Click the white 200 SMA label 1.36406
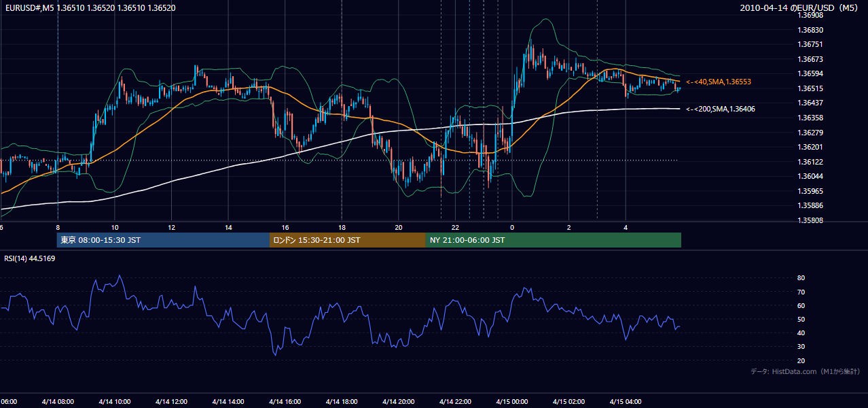The width and height of the screenshot is (868, 408). (x=720, y=109)
